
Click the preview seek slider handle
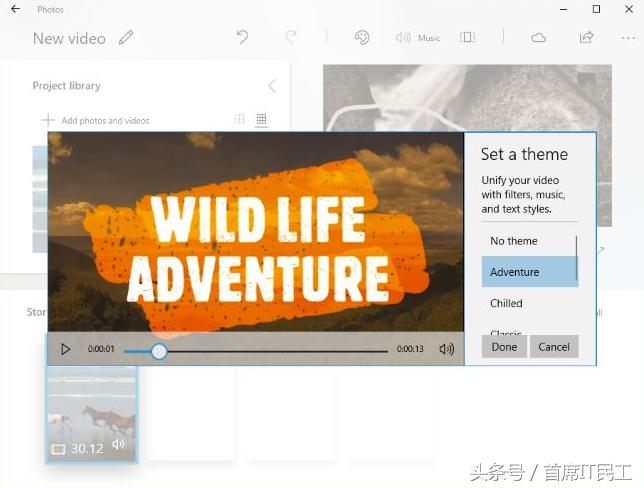pos(159,351)
